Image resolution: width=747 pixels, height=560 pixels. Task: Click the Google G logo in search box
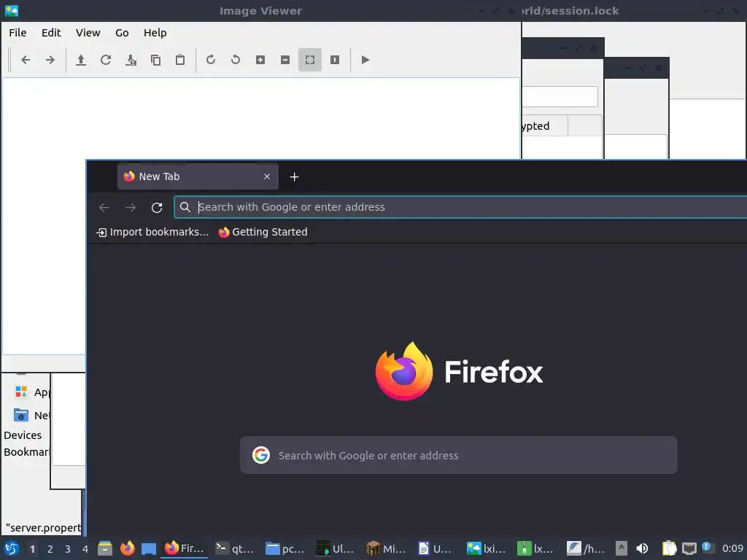261,455
